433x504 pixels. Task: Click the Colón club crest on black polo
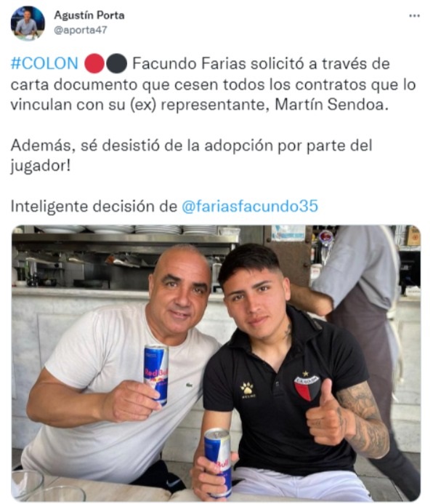(x=307, y=386)
